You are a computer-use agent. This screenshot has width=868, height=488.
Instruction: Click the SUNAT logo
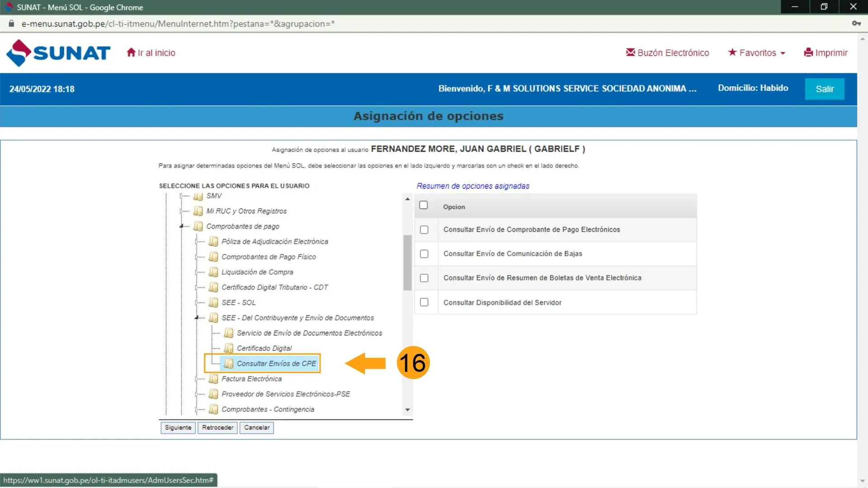pos(58,53)
